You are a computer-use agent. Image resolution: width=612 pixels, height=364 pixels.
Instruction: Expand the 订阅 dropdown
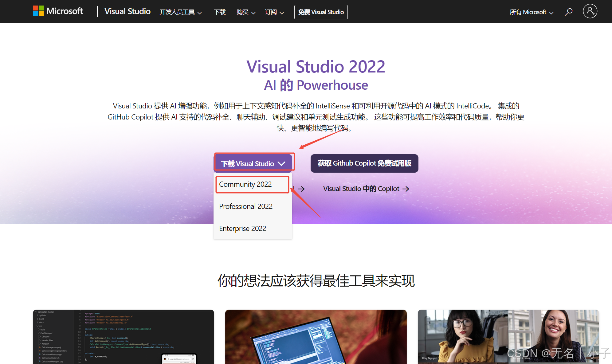coord(274,12)
